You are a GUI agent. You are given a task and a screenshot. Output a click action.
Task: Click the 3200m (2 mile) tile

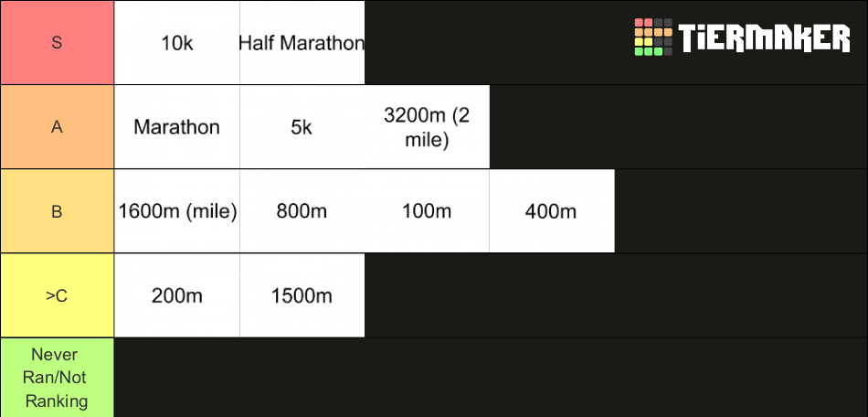427,127
